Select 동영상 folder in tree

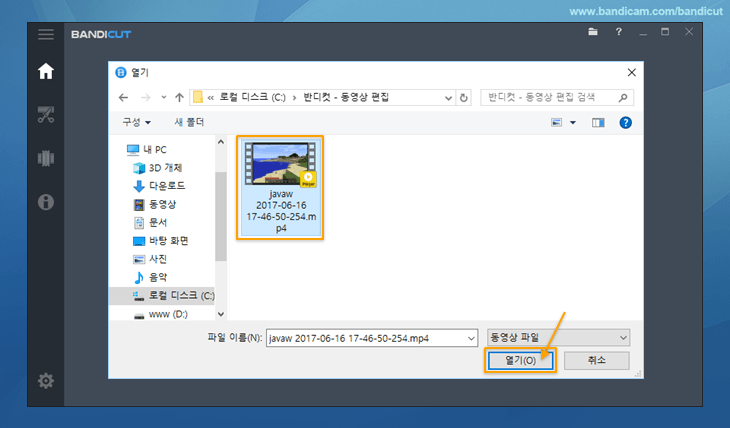[x=155, y=204]
